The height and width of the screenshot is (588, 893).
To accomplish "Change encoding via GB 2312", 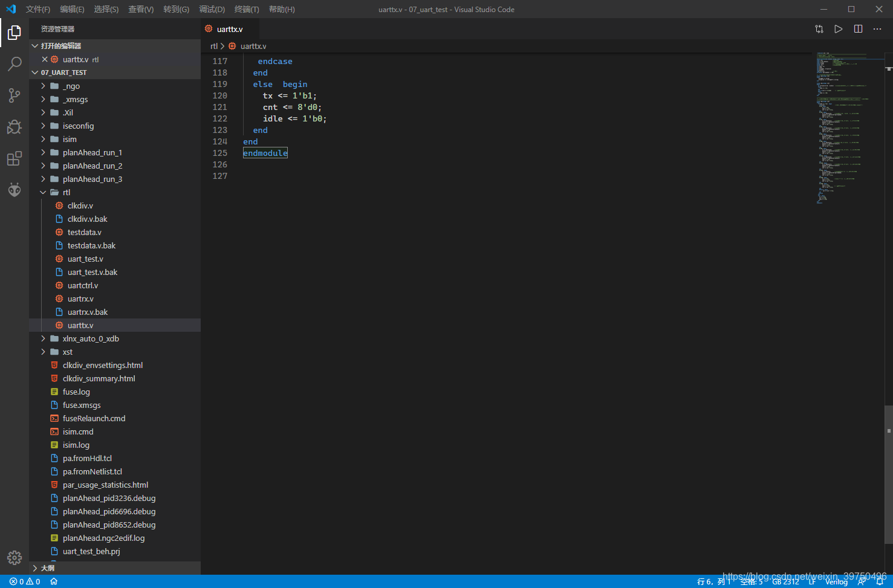I will 785,581.
